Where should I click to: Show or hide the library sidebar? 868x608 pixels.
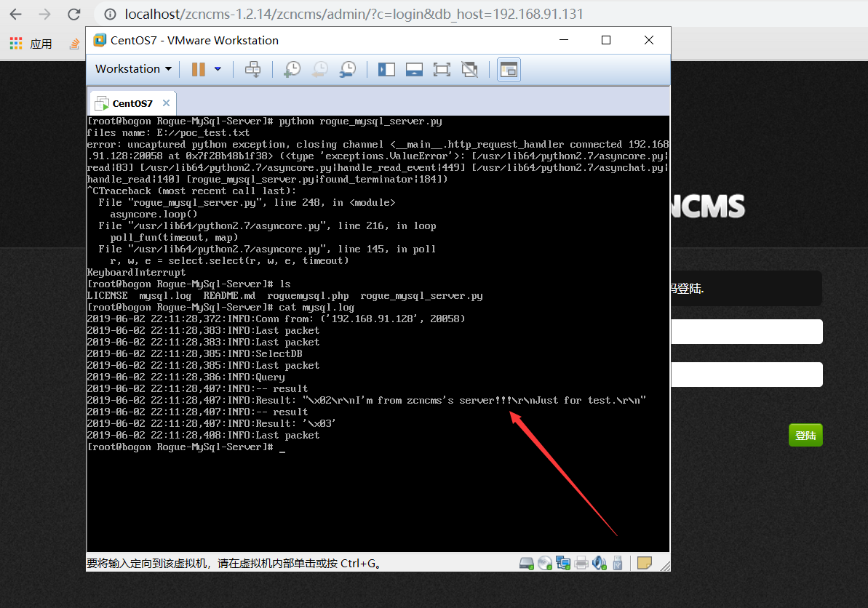(x=386, y=69)
